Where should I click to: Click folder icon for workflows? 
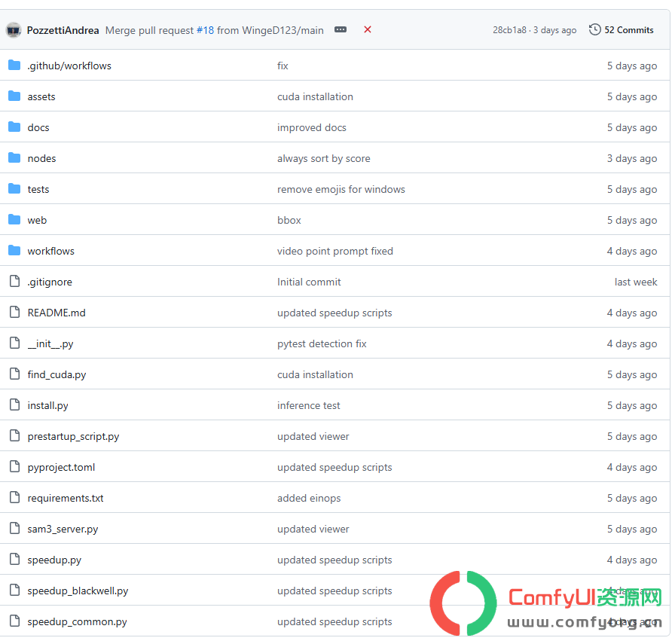click(14, 250)
